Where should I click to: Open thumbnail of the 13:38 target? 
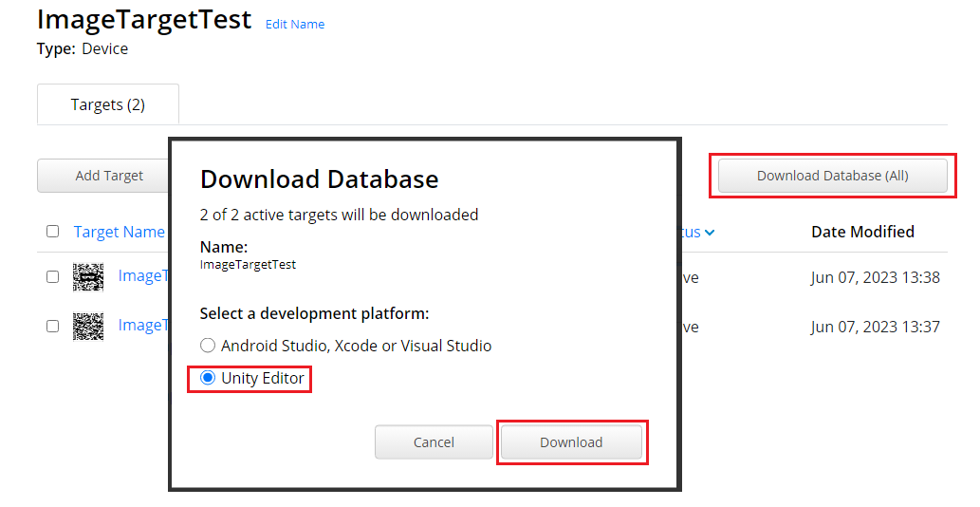pyautogui.click(x=88, y=277)
